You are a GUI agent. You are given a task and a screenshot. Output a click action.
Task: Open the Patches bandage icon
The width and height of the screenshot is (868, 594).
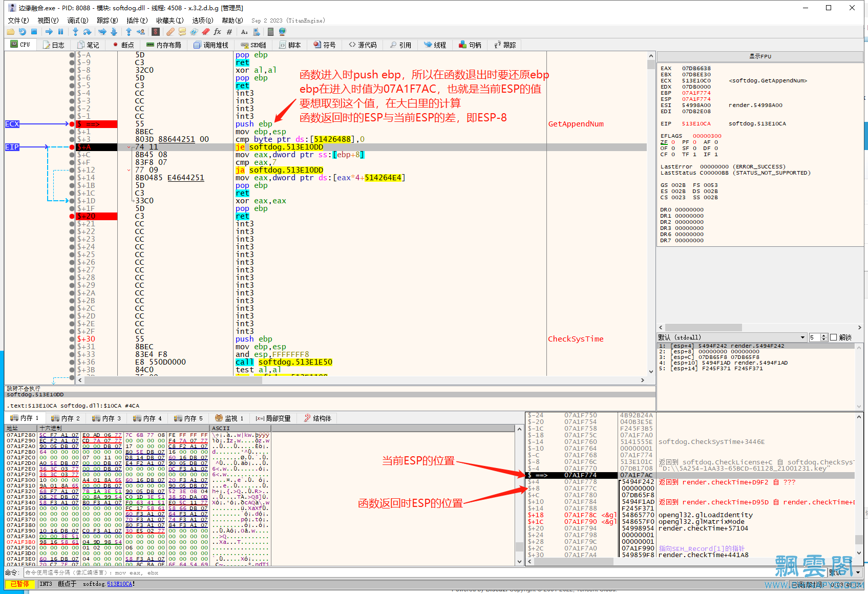click(x=171, y=32)
